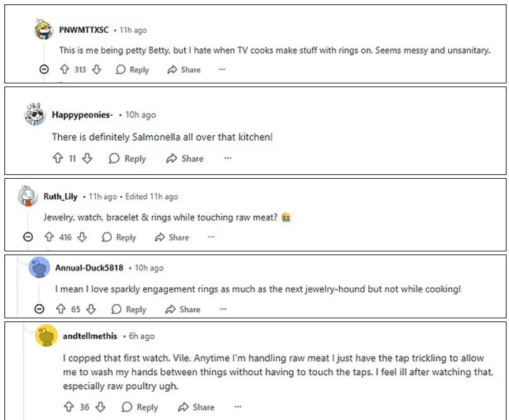Open more options on andtellmethis's comment

coord(237,407)
